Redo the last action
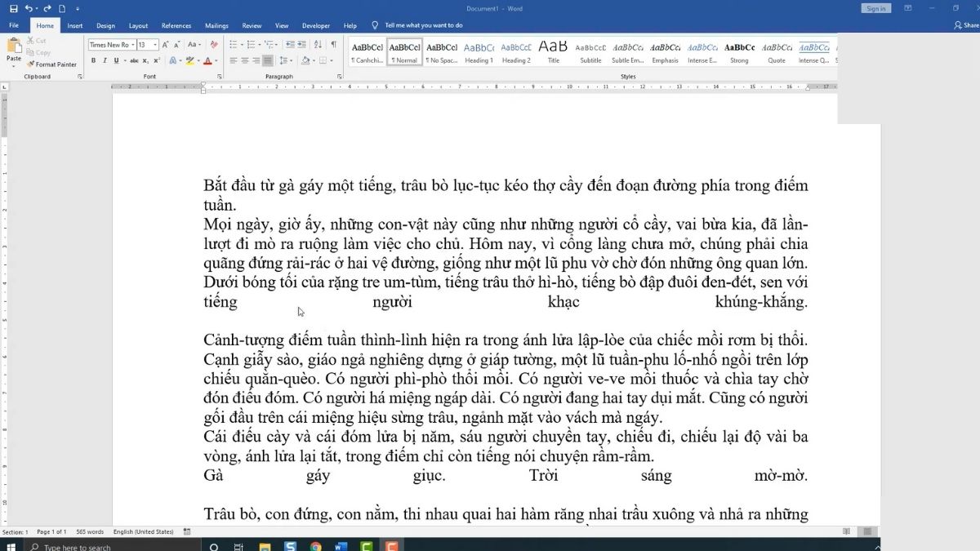Screen dimensions: 980x551 48,8
